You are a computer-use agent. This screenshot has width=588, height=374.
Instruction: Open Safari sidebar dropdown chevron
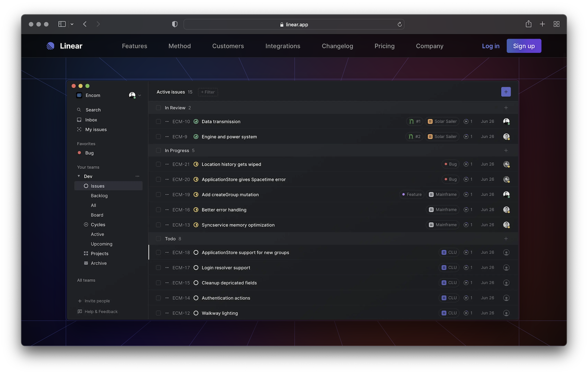[x=72, y=24]
